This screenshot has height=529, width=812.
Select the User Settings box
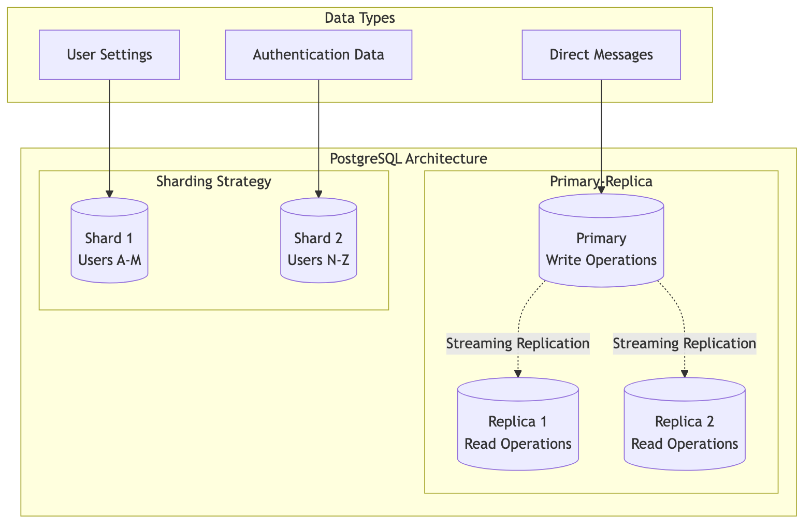109,55
